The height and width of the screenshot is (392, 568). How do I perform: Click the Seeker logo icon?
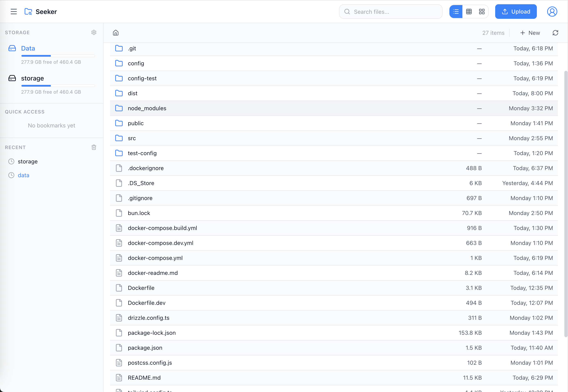pos(28,12)
